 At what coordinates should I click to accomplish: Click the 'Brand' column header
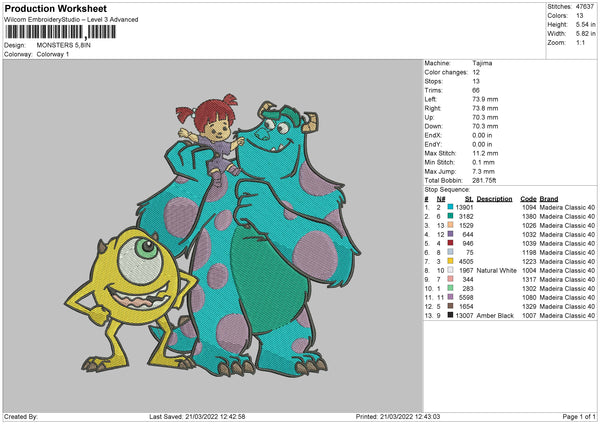click(549, 199)
